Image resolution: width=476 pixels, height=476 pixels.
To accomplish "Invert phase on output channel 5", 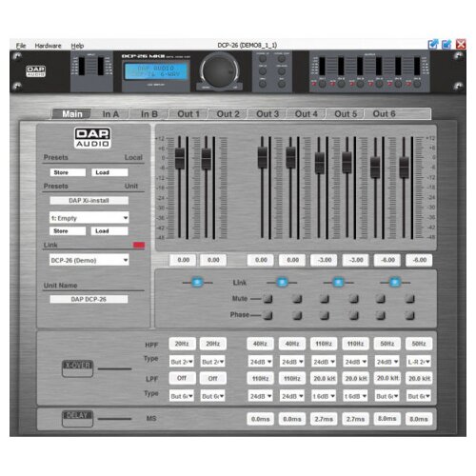I will tap(381, 315).
